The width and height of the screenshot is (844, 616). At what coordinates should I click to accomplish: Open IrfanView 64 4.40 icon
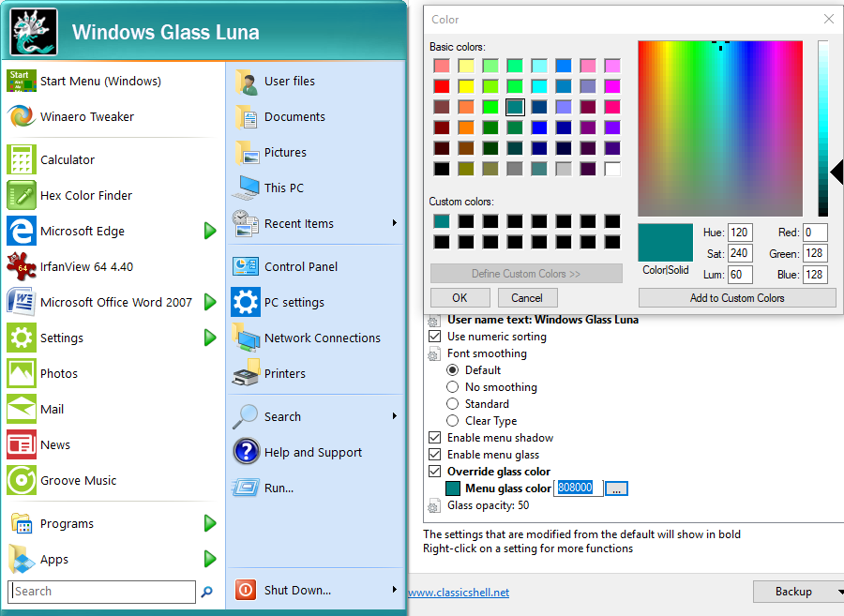pos(22,266)
